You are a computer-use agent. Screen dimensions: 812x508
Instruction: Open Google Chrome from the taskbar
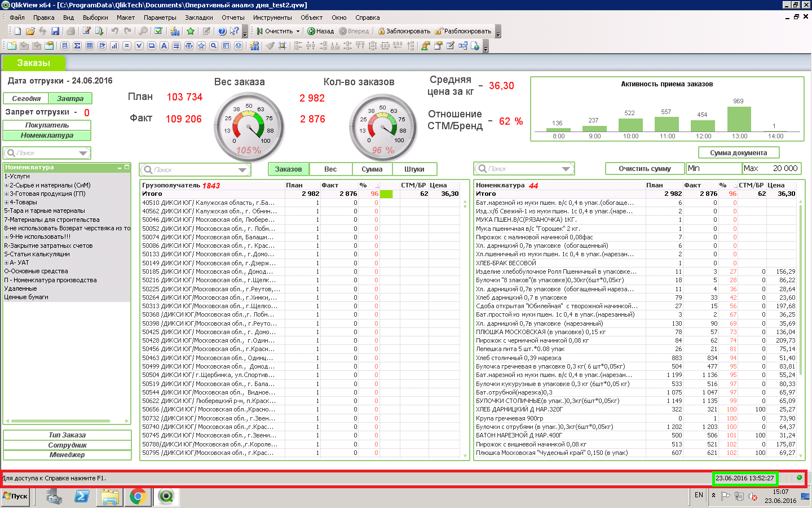138,497
